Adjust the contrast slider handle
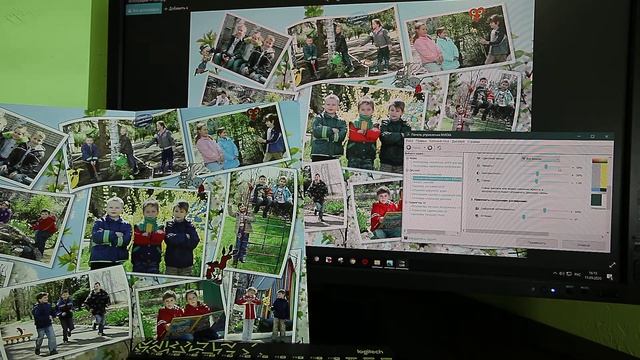 click(537, 173)
